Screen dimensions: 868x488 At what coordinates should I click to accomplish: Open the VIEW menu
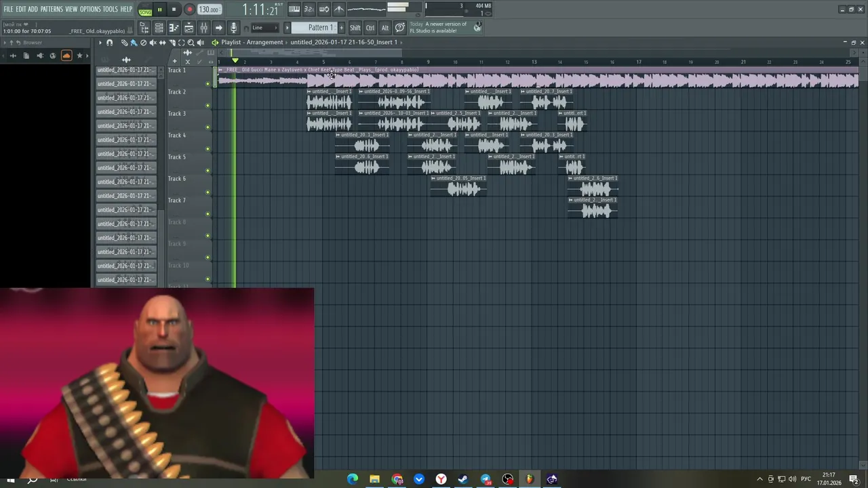click(71, 9)
